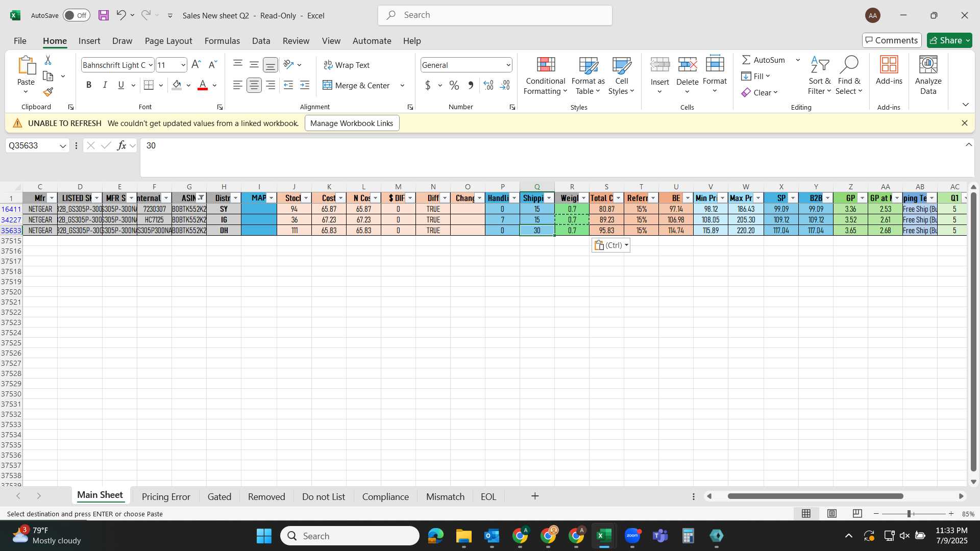Click the horizontal scrollbar thumb
This screenshot has width=980, height=551.
[x=815, y=496]
